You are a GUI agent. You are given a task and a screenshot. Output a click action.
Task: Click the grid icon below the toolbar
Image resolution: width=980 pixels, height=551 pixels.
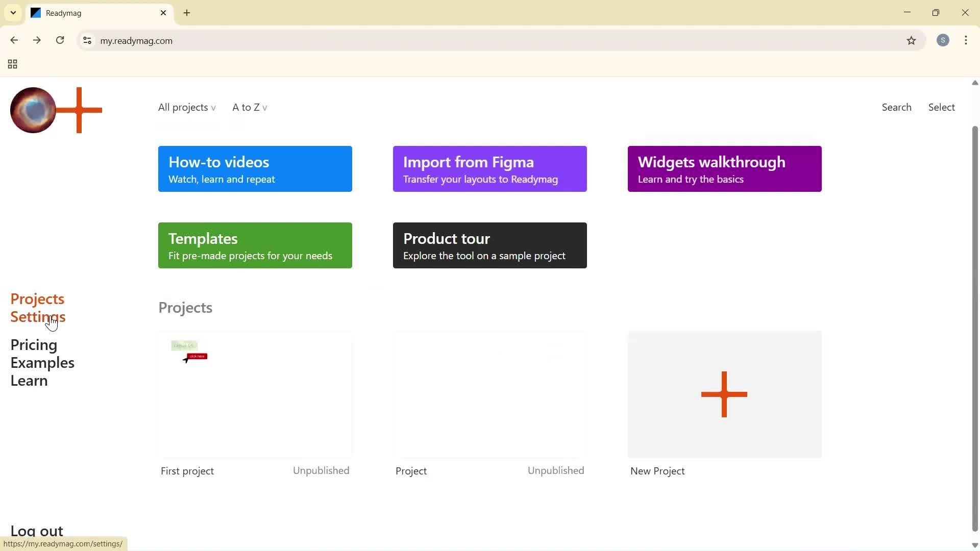tap(12, 64)
